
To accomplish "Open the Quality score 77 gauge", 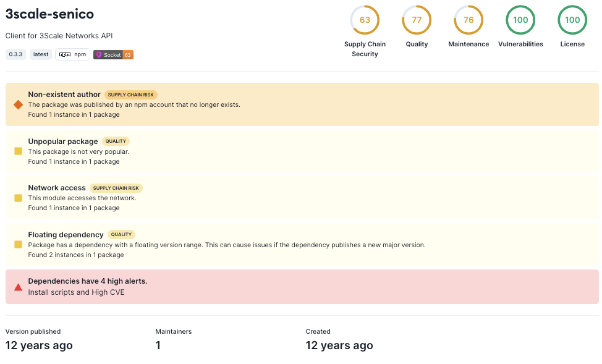I will [x=417, y=20].
